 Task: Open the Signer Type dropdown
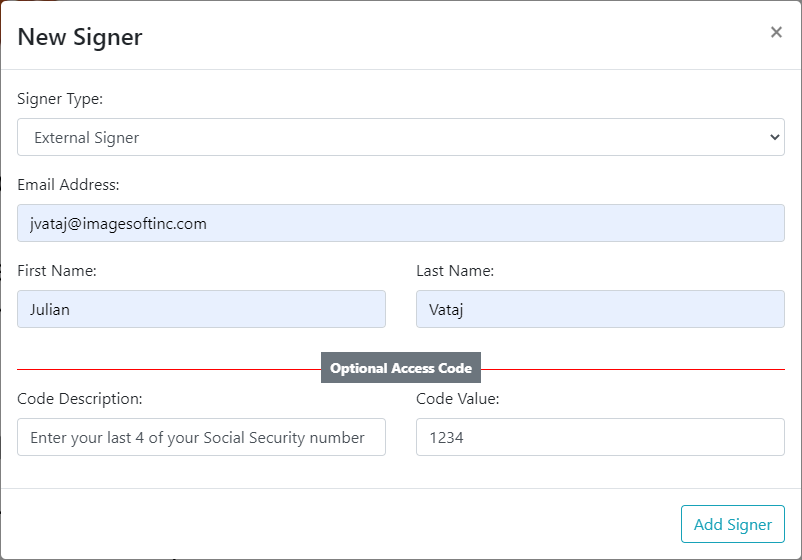point(400,137)
